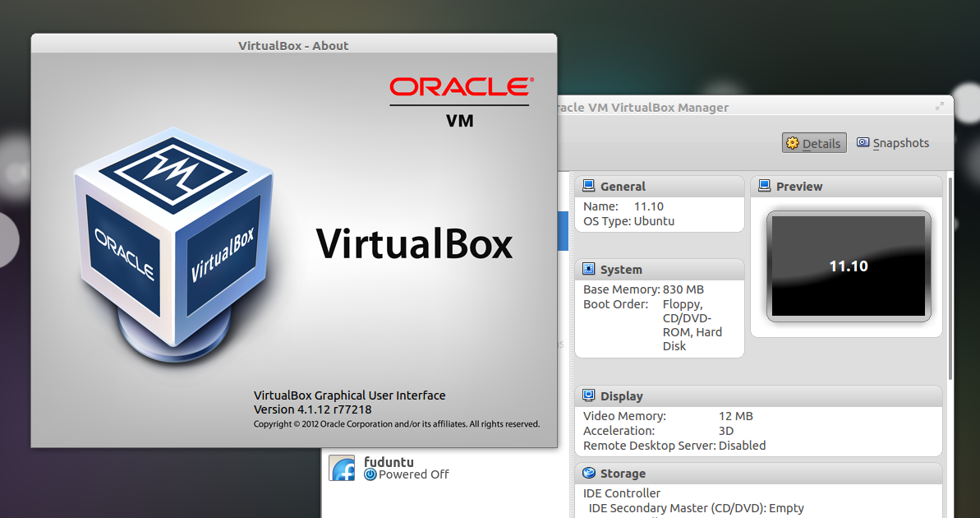
Task: Click the details pane vertical scrollbar
Action: tap(950, 279)
